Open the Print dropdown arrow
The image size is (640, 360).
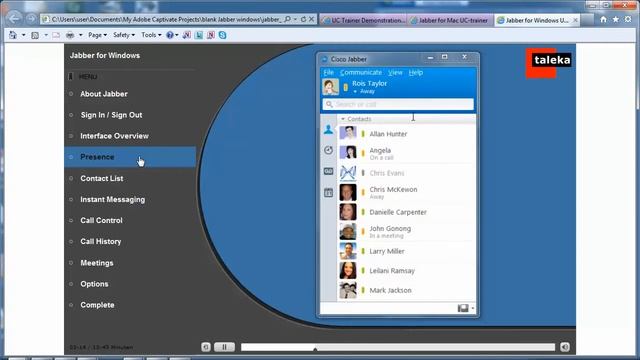point(80,35)
